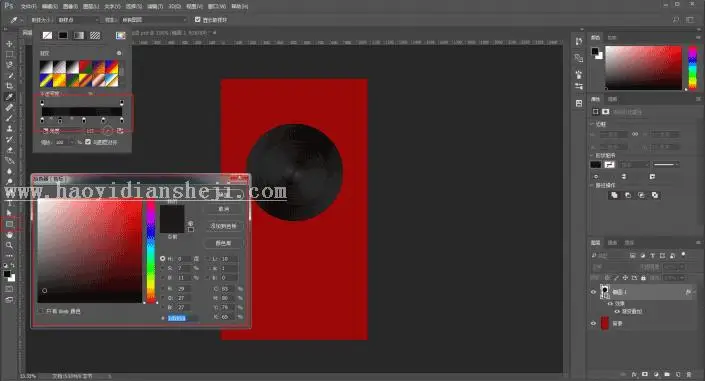Viewport: 705px width, 381px height.
Task: Switch to the Color panel tab
Action: pyautogui.click(x=596, y=37)
